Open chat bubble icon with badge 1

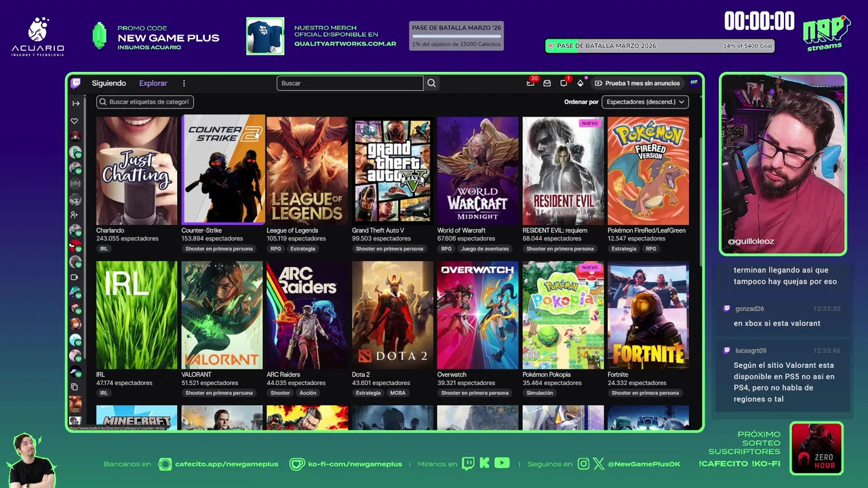(564, 83)
